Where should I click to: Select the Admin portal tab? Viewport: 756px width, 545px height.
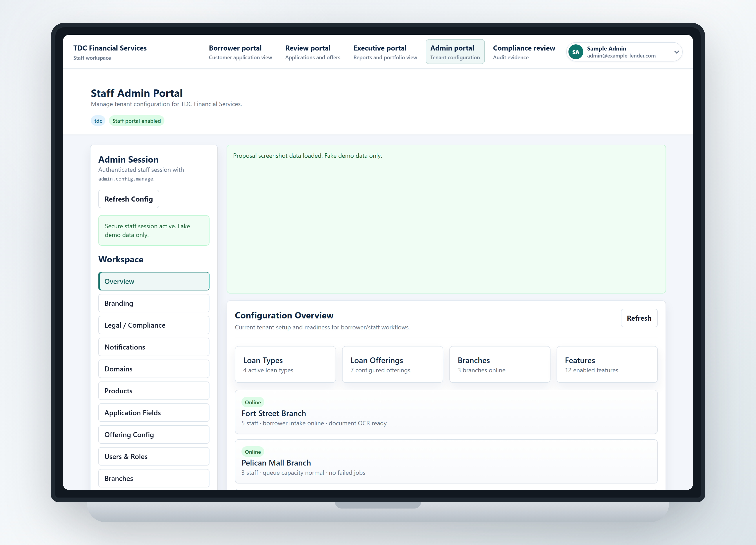[x=455, y=52]
